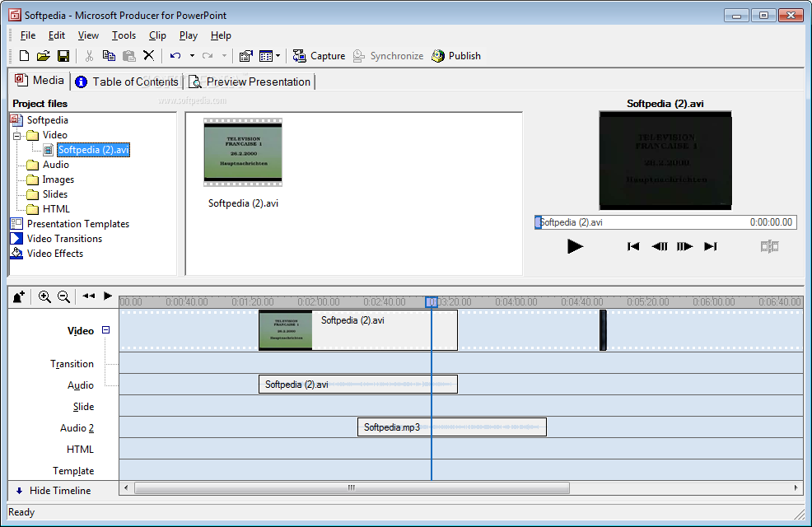Select the Softpedia (2).avi audio clip
The height and width of the screenshot is (527, 812).
tap(358, 384)
